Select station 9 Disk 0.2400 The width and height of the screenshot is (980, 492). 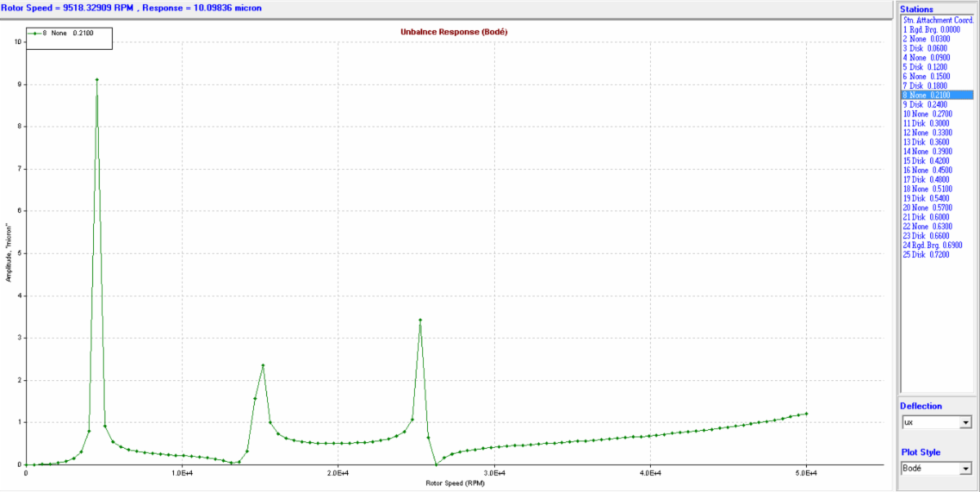tap(926, 104)
